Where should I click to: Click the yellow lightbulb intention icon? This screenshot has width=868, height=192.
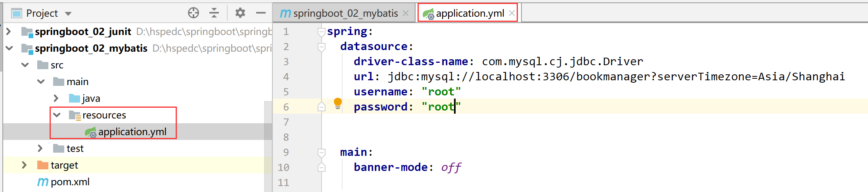click(338, 103)
